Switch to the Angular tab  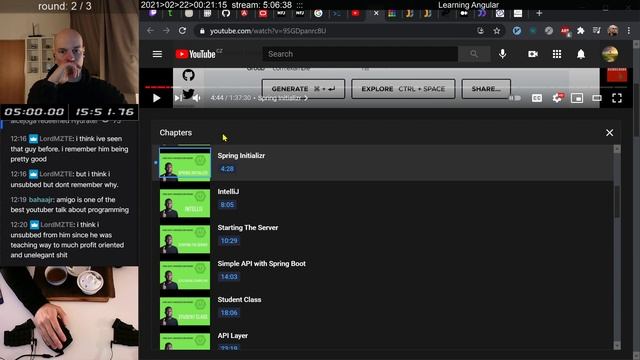[x=244, y=13]
